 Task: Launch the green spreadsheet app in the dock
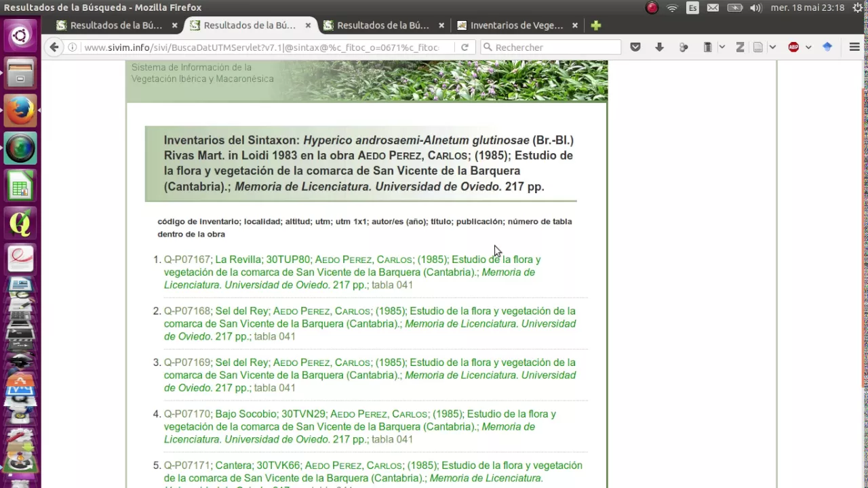tap(20, 186)
